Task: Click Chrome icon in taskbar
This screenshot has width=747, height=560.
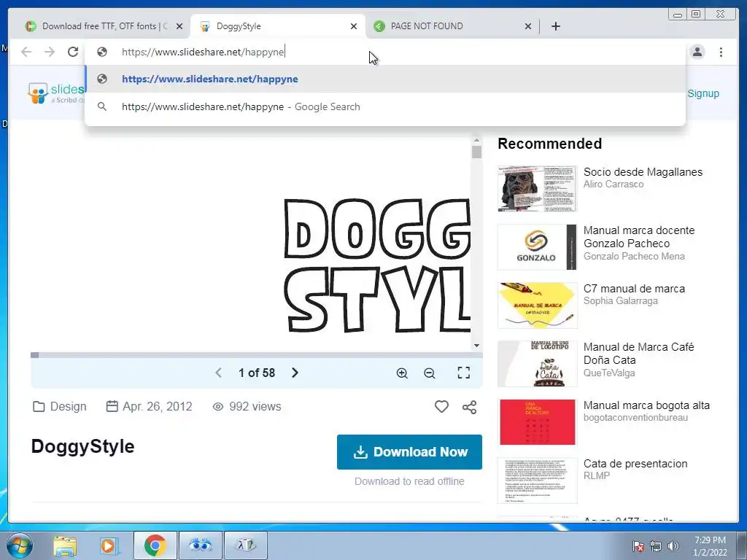Action: click(x=155, y=545)
